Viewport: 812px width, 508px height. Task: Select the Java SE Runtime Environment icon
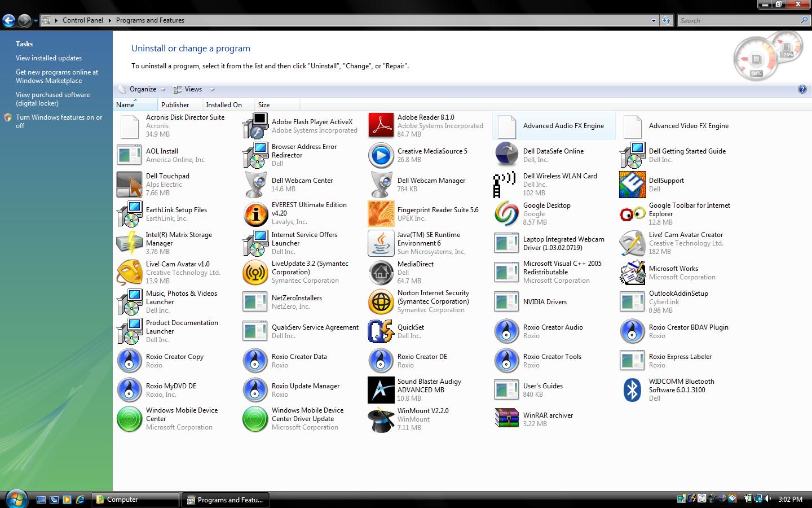point(381,243)
